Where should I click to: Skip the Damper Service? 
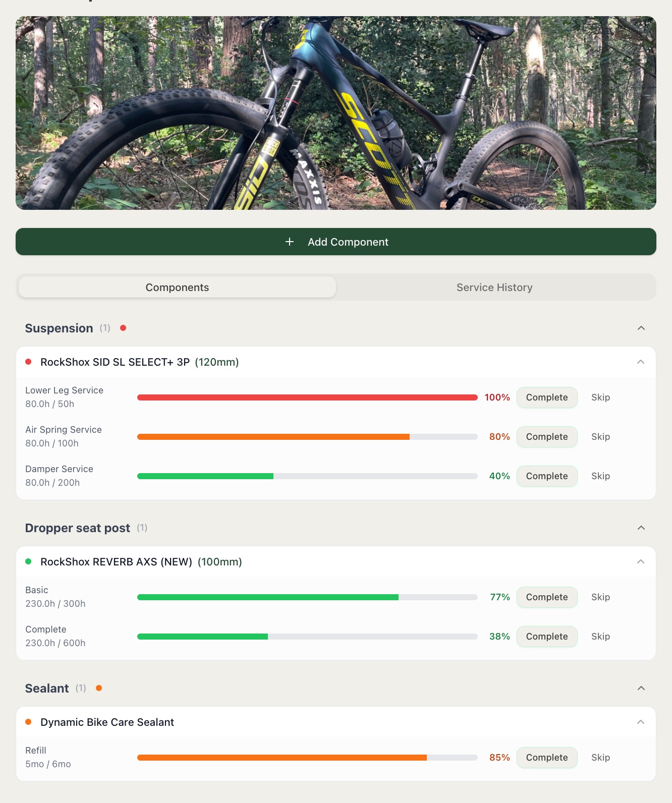600,476
